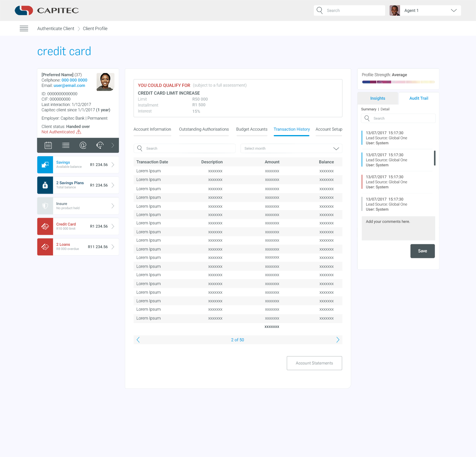476x457 pixels.
Task: Click the user@email.com email link
Action: tap(69, 85)
